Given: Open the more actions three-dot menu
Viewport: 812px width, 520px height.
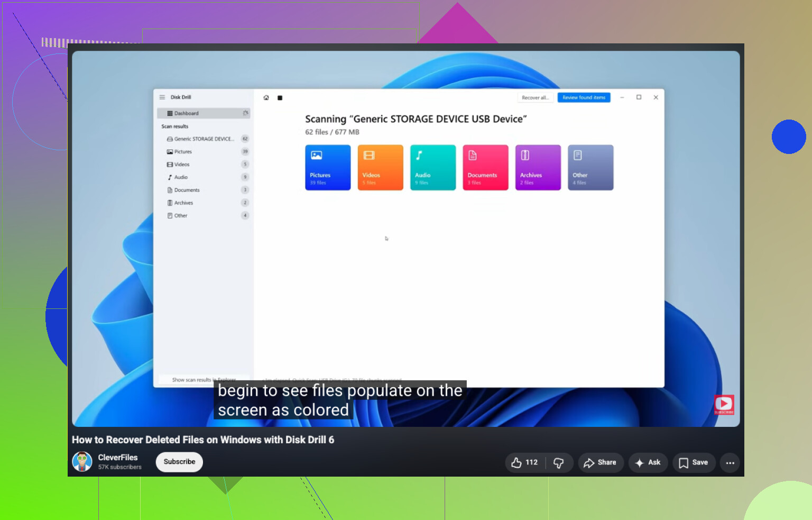Looking at the screenshot, I should coord(730,463).
